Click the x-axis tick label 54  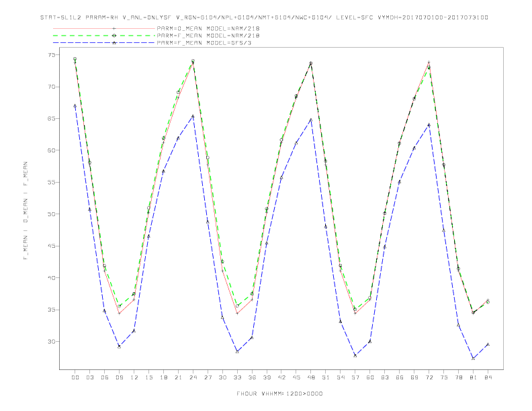coord(341,377)
